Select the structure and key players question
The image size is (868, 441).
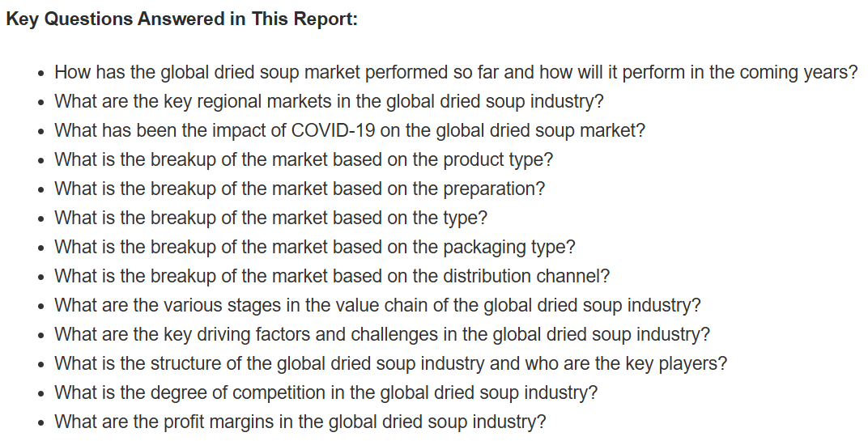tap(391, 363)
